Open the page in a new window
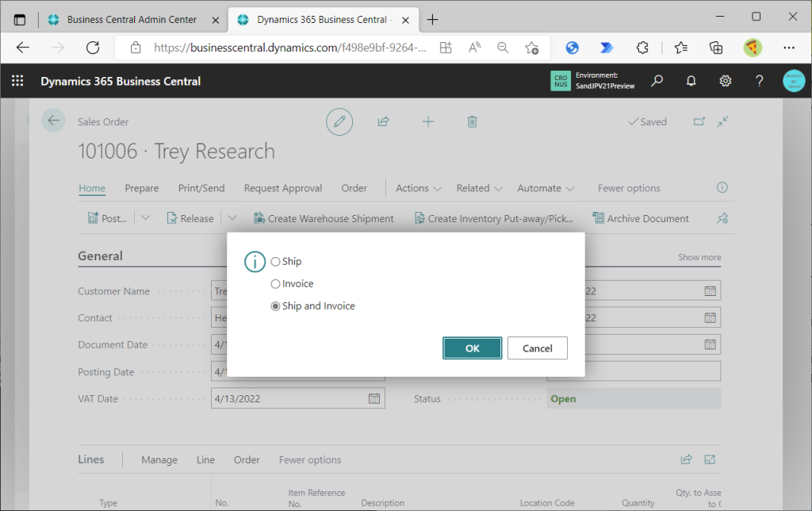Viewport: 812px width, 511px height. pos(699,121)
